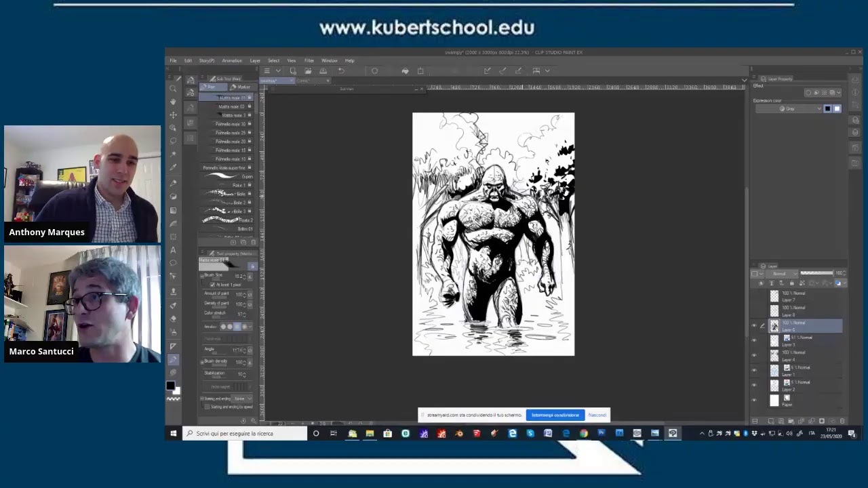Select the Move layer tool
Viewport: 868px width, 488px height.
click(x=173, y=115)
